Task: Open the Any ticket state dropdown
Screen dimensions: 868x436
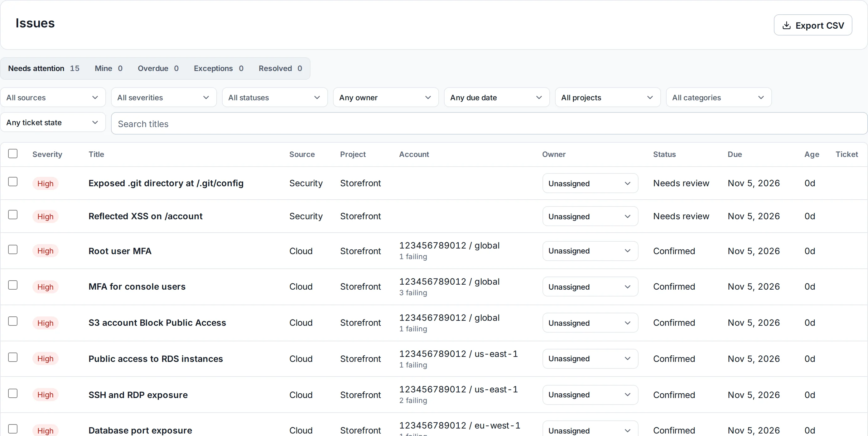Action: click(x=53, y=122)
